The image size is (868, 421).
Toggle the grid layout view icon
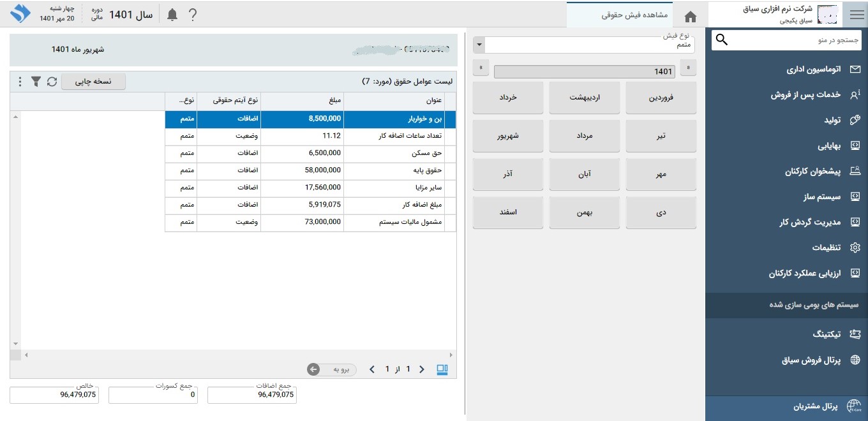(442, 369)
